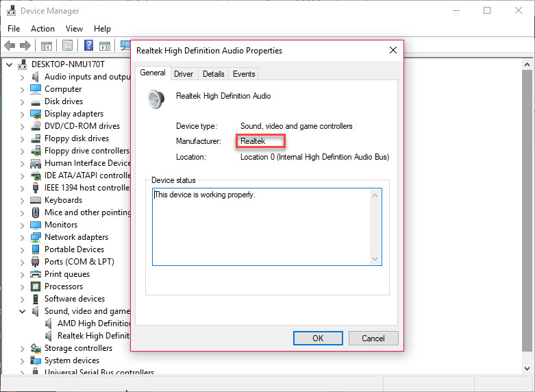Image resolution: width=535 pixels, height=392 pixels.
Task: Click the Keyboards icon in tree
Action: (36, 200)
